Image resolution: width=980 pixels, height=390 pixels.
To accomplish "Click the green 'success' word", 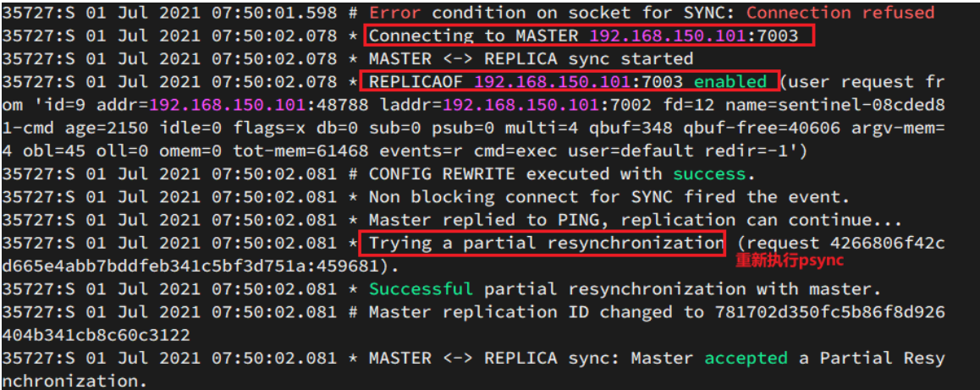I will coord(709,173).
